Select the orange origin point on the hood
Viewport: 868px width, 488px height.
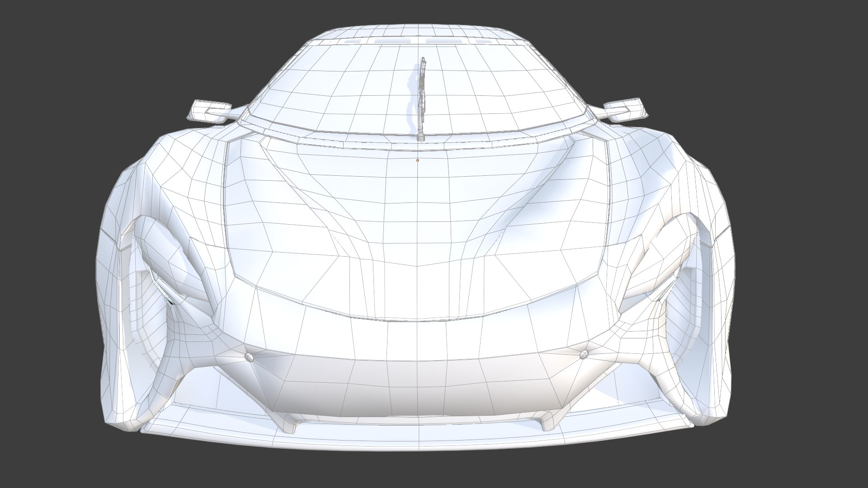pos(418,160)
